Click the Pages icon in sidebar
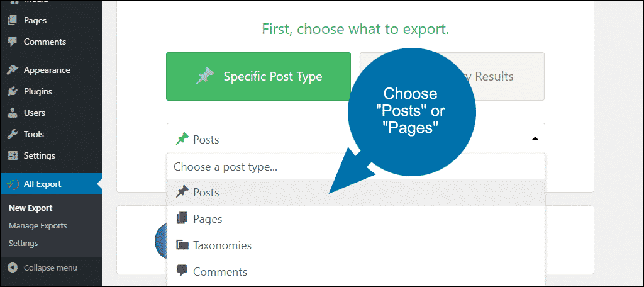This screenshot has width=644, height=287. click(13, 20)
